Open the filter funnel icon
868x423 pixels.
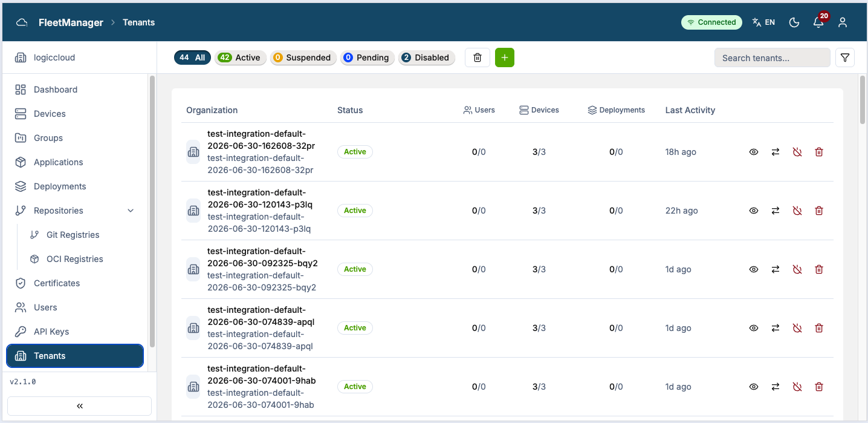845,58
